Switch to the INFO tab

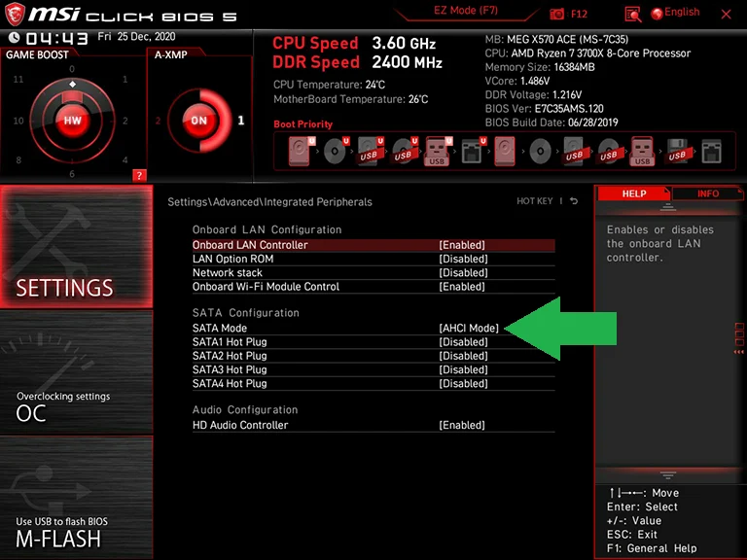[x=708, y=193]
